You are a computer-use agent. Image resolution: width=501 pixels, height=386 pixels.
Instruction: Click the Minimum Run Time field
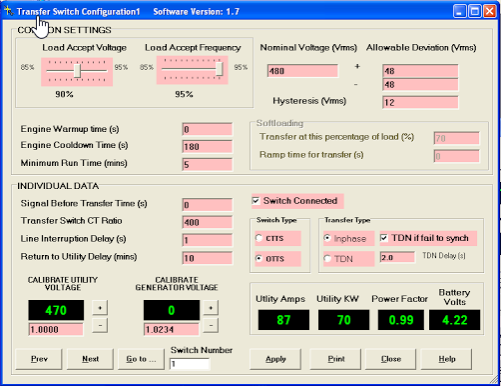(x=207, y=164)
